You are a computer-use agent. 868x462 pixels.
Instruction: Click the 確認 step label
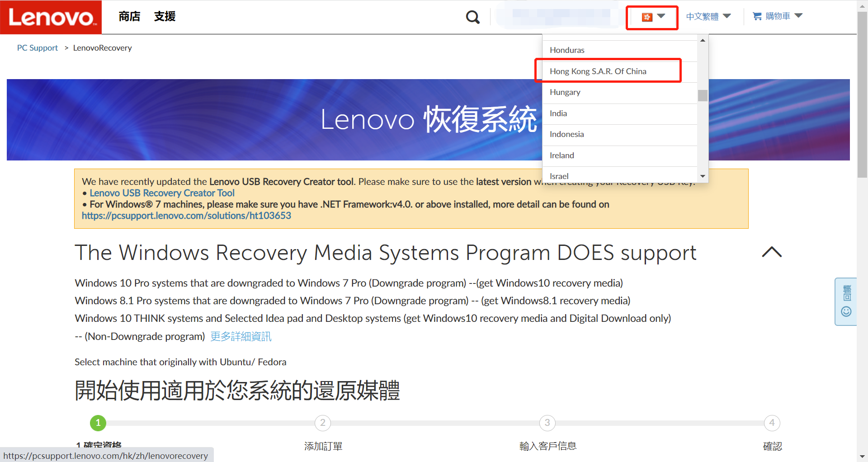click(772, 446)
